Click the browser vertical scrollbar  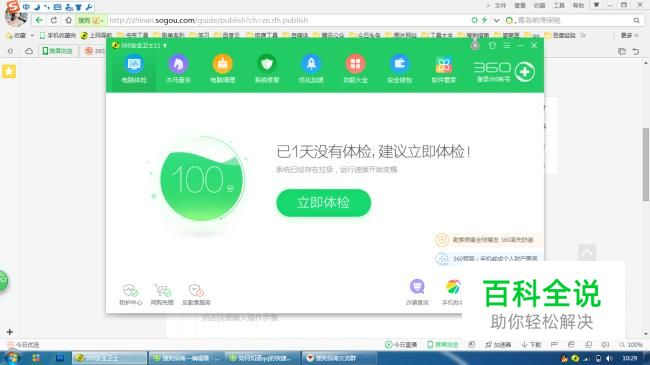tap(646, 164)
